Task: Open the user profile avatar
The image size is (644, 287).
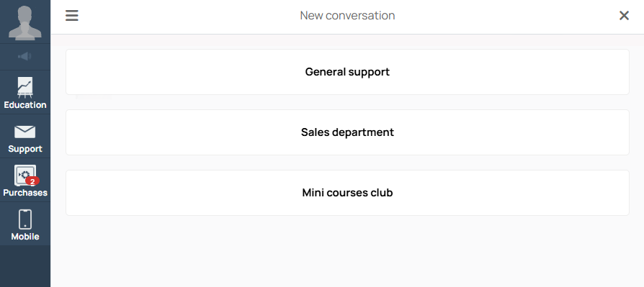Action: (x=25, y=22)
